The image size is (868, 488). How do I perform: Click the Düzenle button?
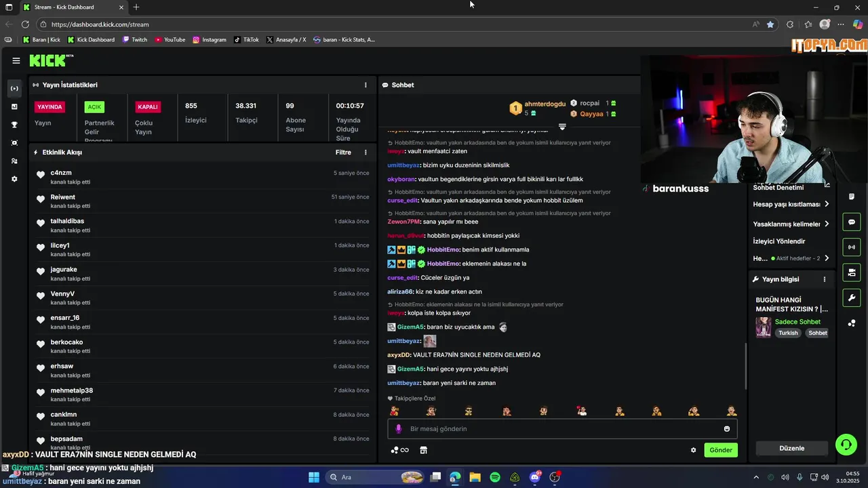[x=791, y=448]
